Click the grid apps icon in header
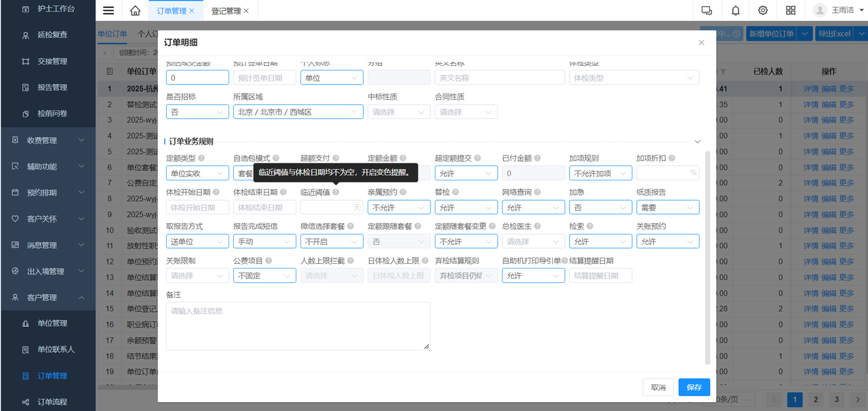The width and height of the screenshot is (868, 411). (791, 11)
